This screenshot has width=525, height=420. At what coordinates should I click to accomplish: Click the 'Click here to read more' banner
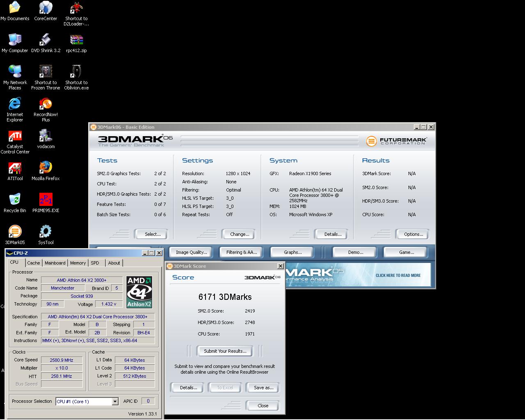point(398,275)
